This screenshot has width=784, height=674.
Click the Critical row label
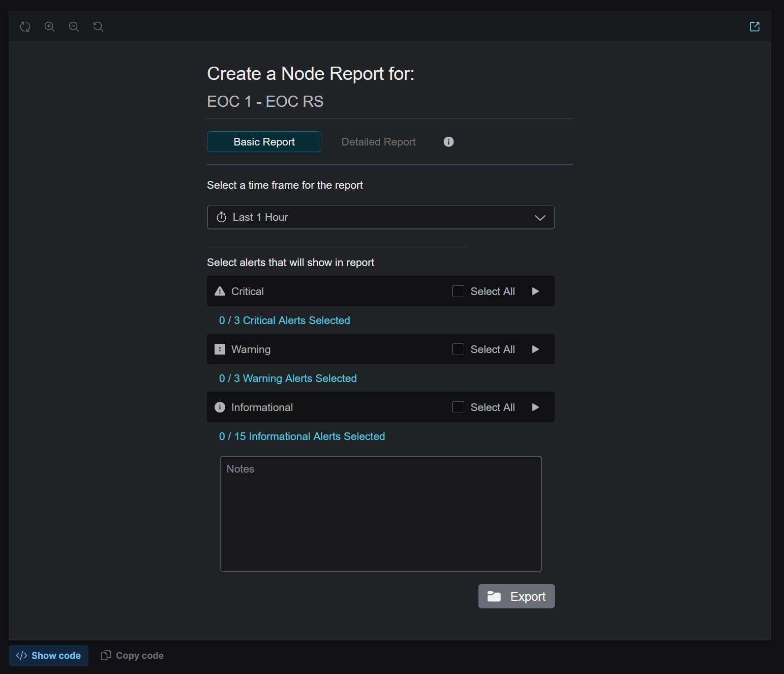(247, 291)
